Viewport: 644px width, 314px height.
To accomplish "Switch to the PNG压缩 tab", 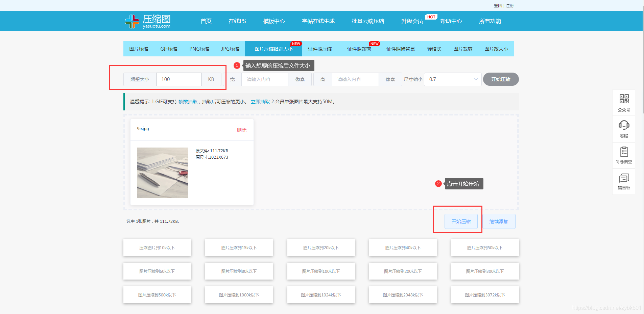I will point(199,49).
